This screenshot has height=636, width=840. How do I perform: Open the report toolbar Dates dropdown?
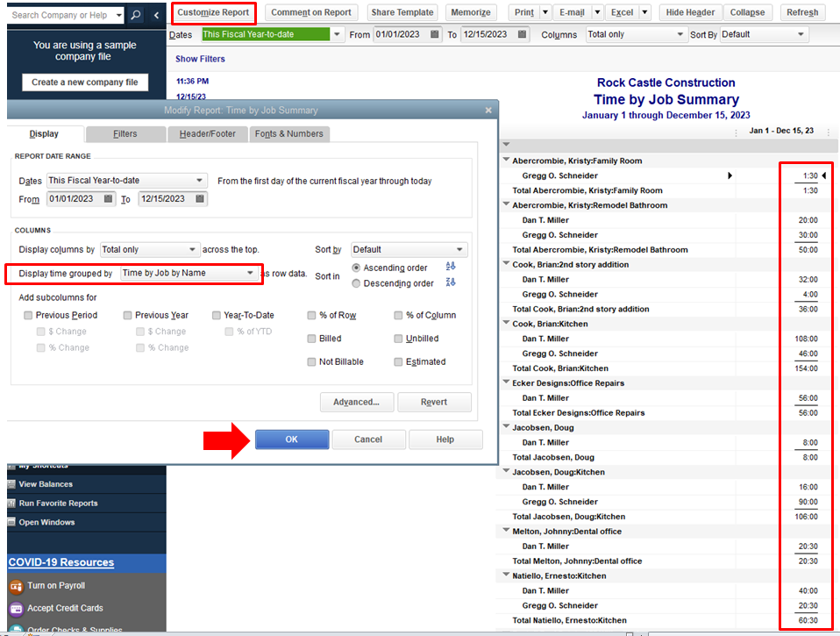click(x=337, y=34)
